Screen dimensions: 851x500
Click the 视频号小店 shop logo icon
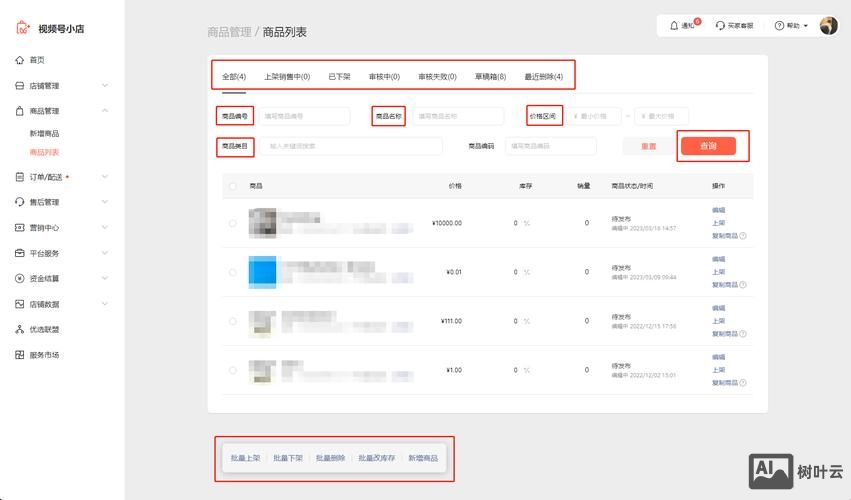point(23,28)
